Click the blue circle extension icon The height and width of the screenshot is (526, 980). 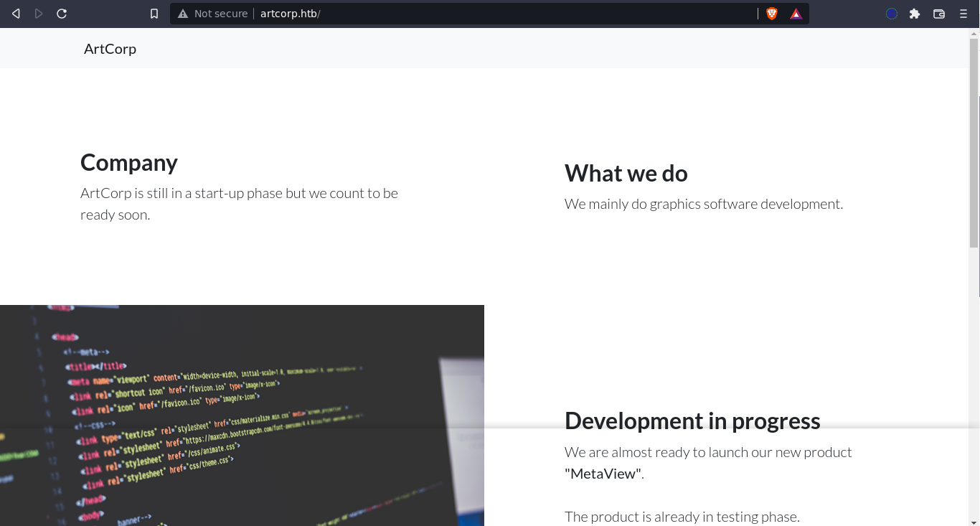(x=892, y=14)
